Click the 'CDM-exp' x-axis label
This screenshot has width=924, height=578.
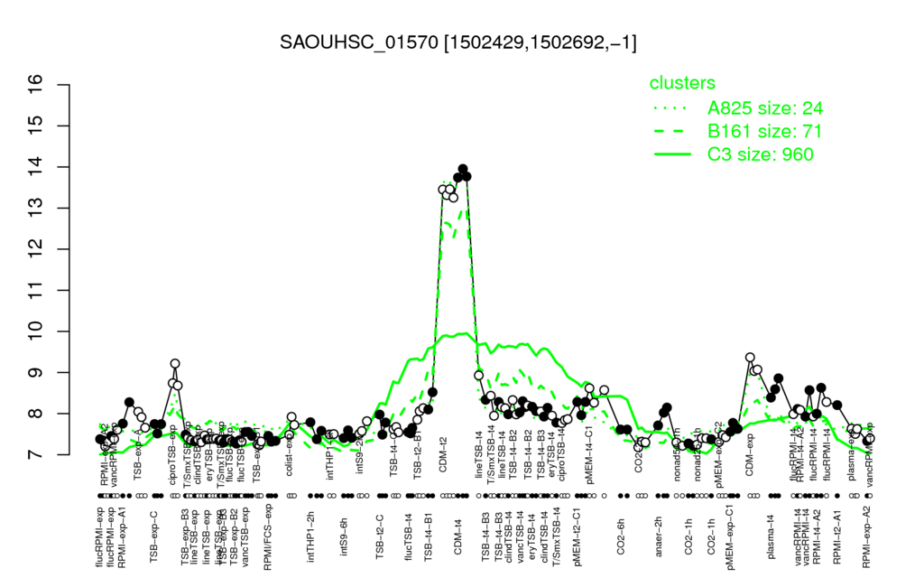tap(750, 456)
